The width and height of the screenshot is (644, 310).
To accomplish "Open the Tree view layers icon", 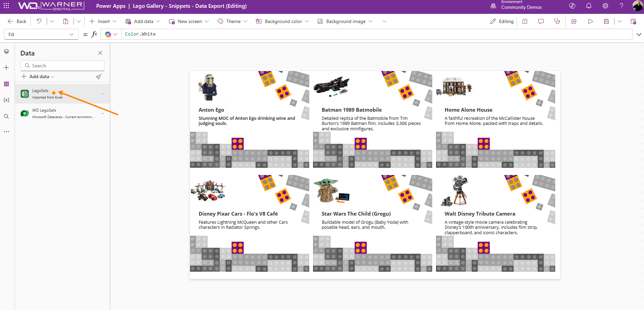I will [6, 51].
